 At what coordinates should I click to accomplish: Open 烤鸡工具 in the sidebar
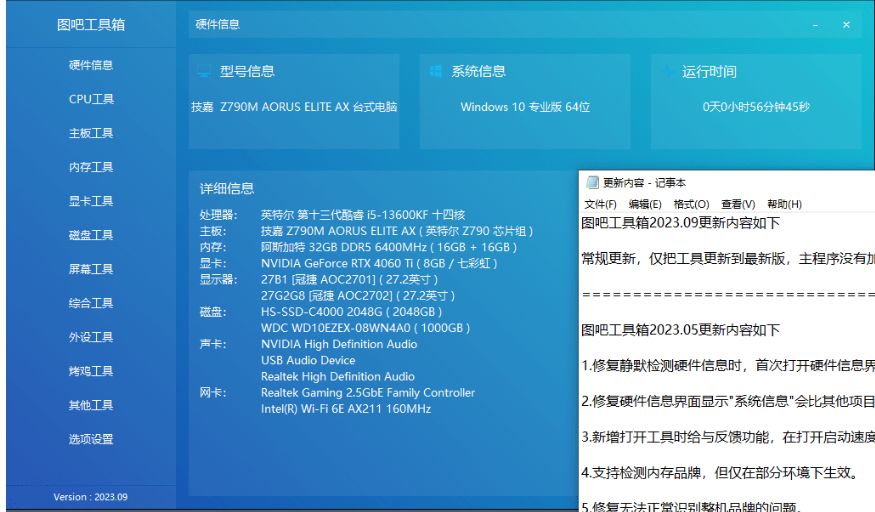91,371
